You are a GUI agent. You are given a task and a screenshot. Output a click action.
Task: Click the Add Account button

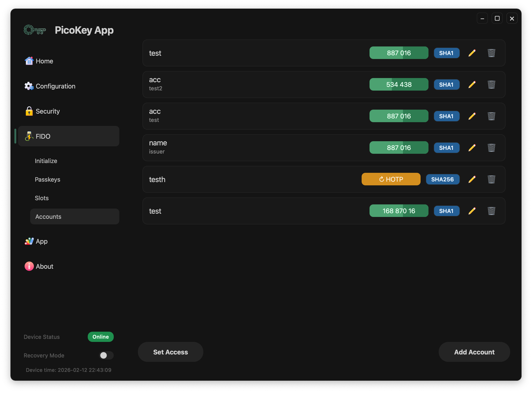[x=474, y=352]
